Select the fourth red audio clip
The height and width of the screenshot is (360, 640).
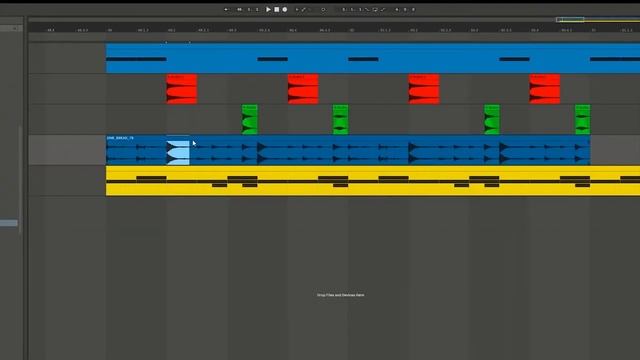pos(544,89)
